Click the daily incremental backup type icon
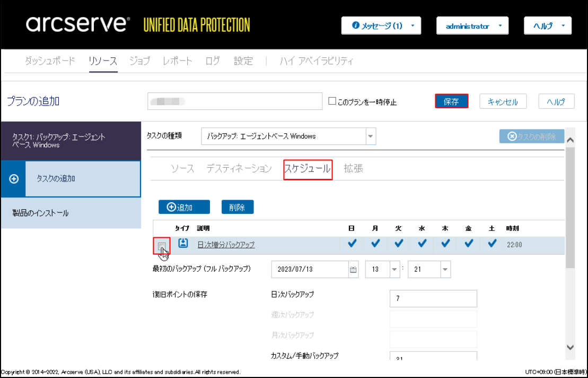Screen dimensions: 588x378 coord(183,244)
